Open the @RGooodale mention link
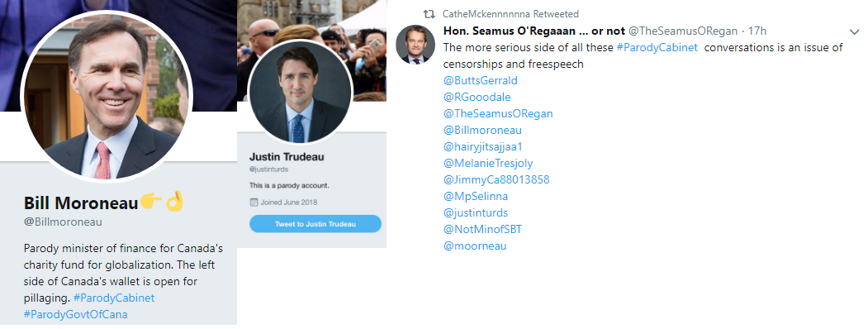This screenshot has height=329, width=868. [477, 97]
